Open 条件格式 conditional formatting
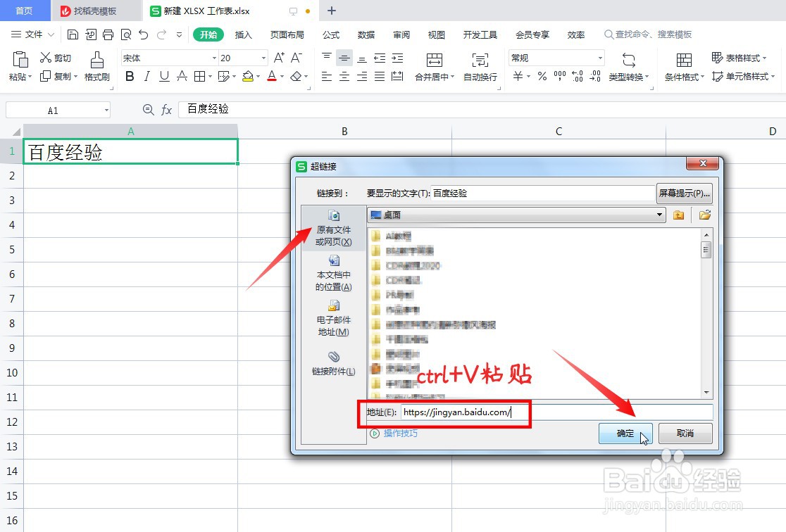The height and width of the screenshot is (532, 786). coord(685,67)
